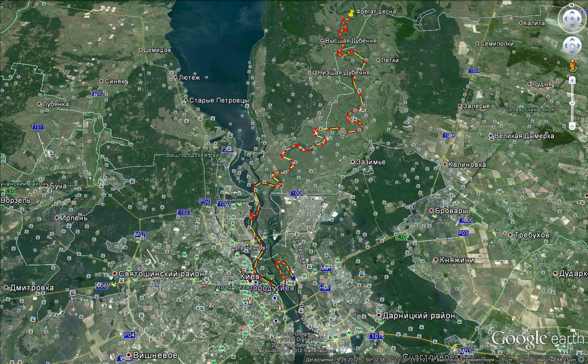Image resolution: width=588 pixels, height=364 pixels.
Task: Click the North indicator on the compass ring
Action: click(572, 5)
